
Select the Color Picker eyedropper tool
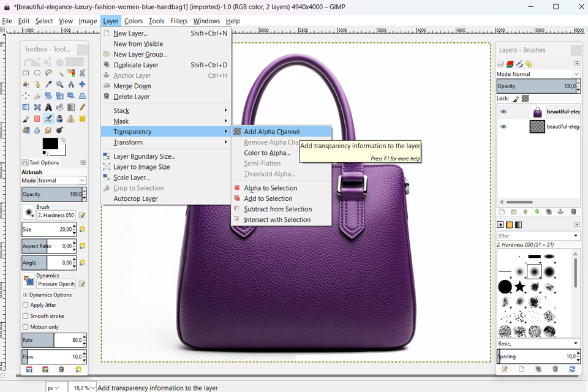[48, 85]
